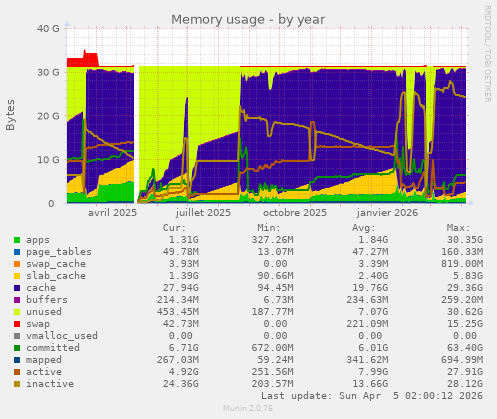This screenshot has height=419, width=497.
Task: Click the cache legend color swatch
Action: click(x=17, y=288)
